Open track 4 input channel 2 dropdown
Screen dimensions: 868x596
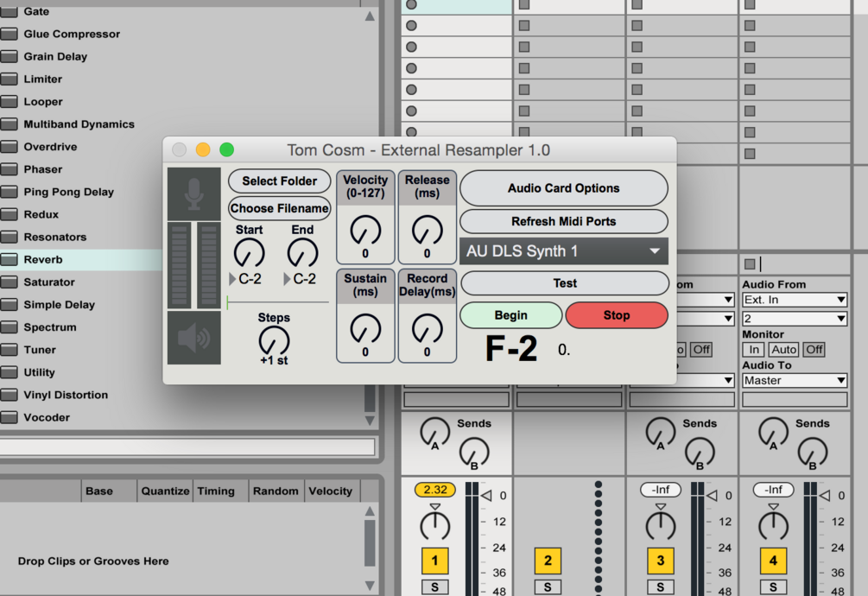[x=795, y=319]
